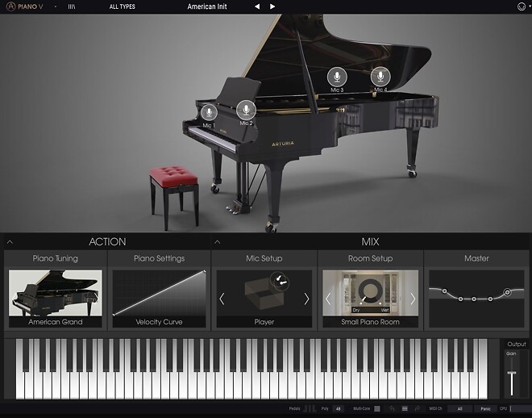This screenshot has width=532, height=418.
Task: Open the Poly 48 voices setting
Action: (338, 409)
